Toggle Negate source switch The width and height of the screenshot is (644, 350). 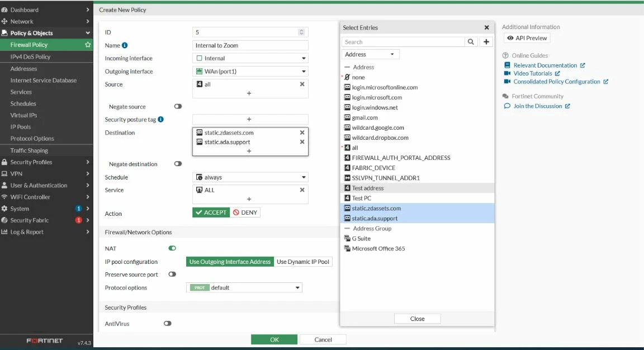(x=178, y=106)
